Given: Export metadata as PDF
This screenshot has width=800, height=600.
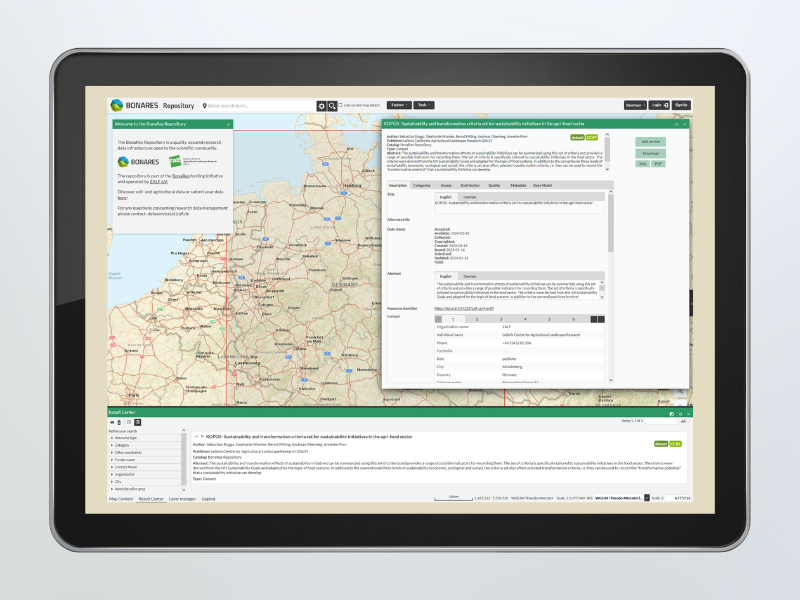Looking at the screenshot, I should coord(658,164).
